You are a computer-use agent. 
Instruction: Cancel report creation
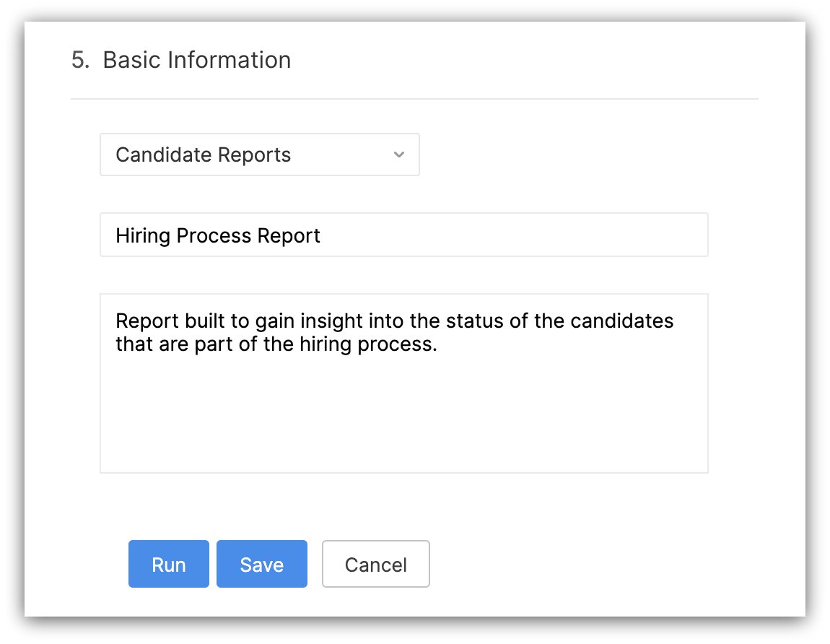tap(376, 564)
